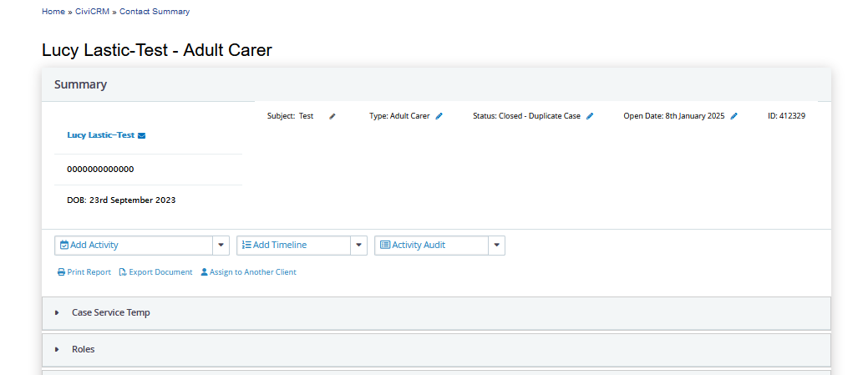Click the email envelope icon beside Lucy Lastic-Test
Viewport: 868px width, 375px height.
click(142, 135)
